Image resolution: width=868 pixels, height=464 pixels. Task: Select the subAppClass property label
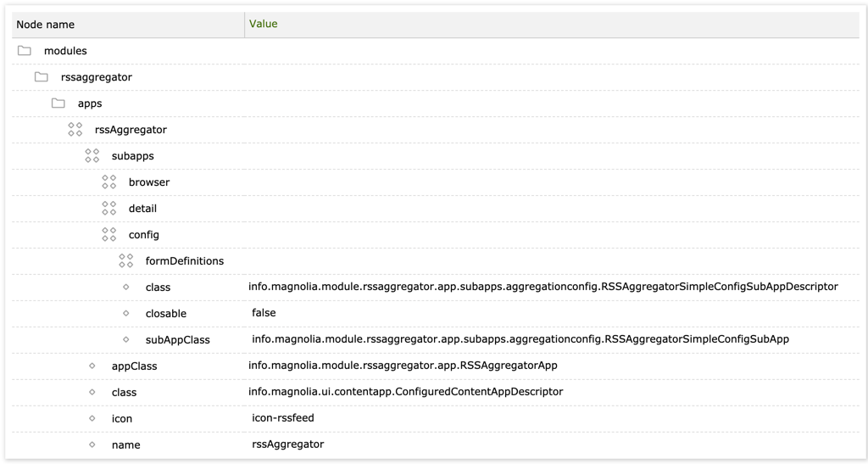pos(178,340)
